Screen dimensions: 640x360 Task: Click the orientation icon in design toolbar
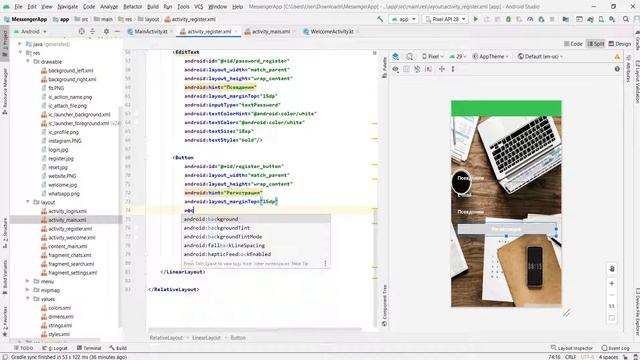click(409, 56)
